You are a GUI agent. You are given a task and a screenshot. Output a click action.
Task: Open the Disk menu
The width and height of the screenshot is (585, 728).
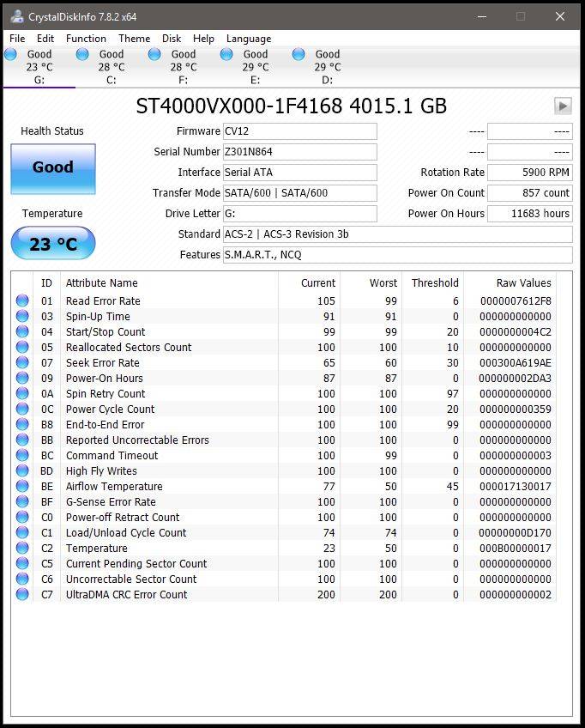point(172,39)
